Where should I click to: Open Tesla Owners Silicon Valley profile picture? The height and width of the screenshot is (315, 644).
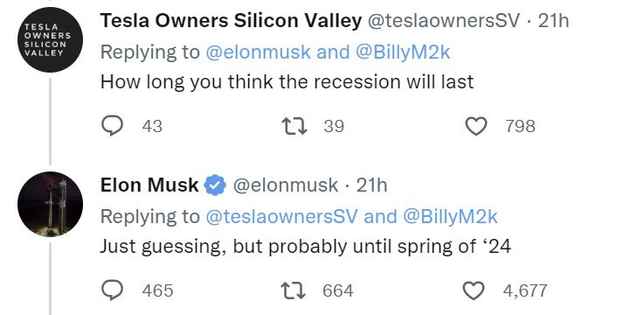tap(50, 40)
